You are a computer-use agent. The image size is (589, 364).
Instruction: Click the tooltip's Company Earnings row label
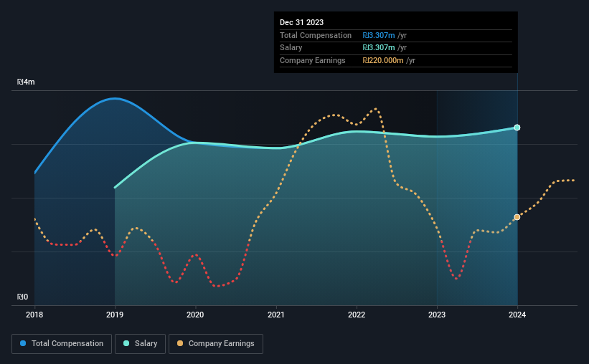pyautogui.click(x=313, y=60)
